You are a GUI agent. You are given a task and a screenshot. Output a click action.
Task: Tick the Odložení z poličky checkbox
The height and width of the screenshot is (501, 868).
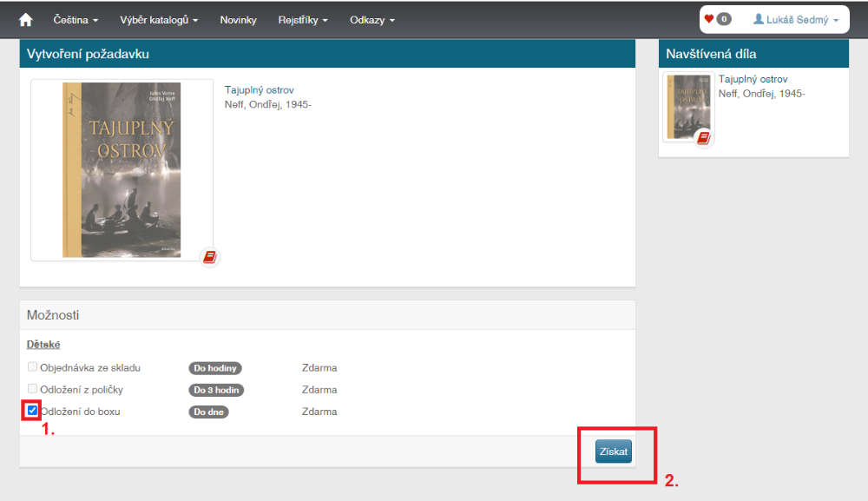33,389
